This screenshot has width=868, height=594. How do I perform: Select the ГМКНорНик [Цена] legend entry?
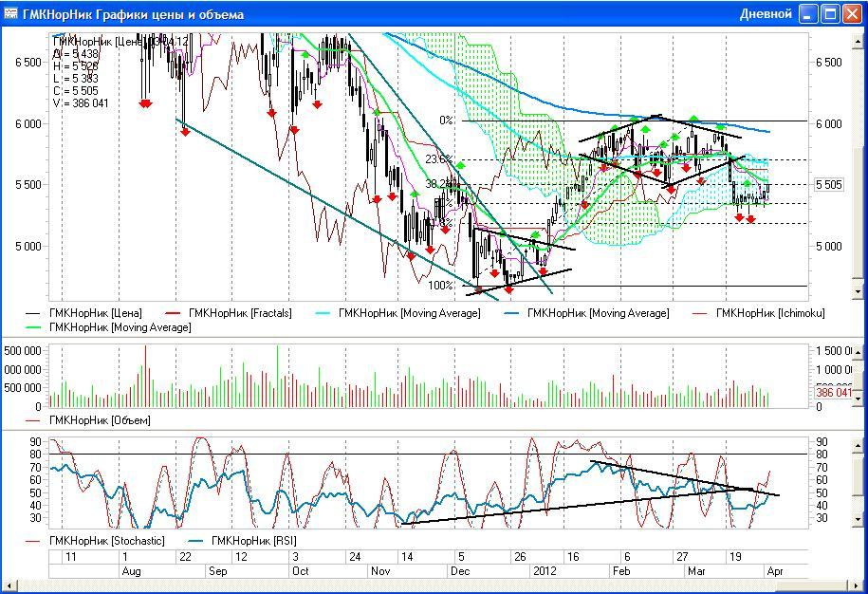83,313
